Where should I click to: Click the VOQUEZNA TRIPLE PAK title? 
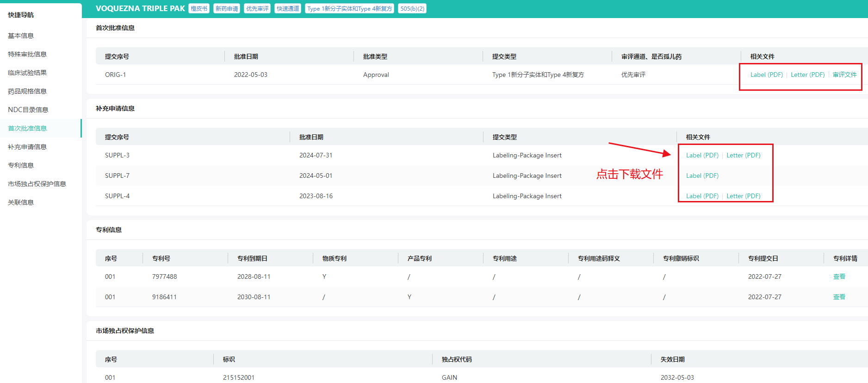pyautogui.click(x=140, y=8)
